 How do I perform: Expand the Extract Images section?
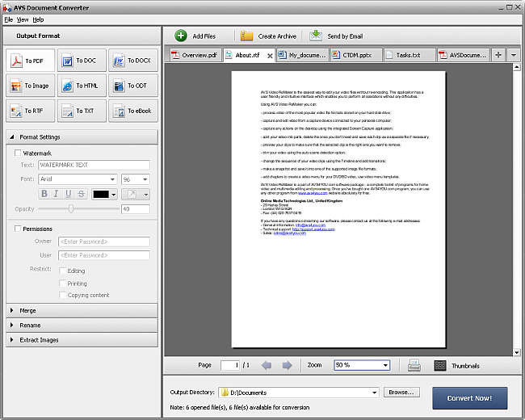tap(82, 340)
